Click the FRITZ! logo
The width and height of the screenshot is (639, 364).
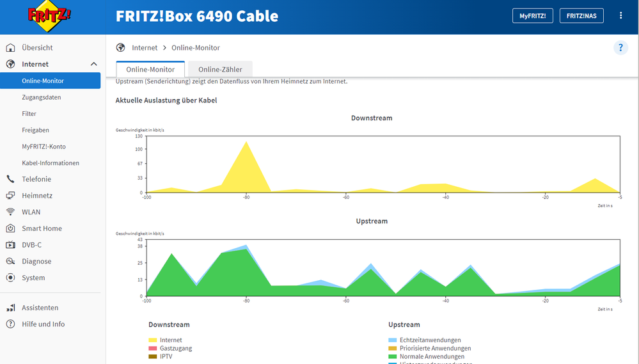click(x=49, y=17)
